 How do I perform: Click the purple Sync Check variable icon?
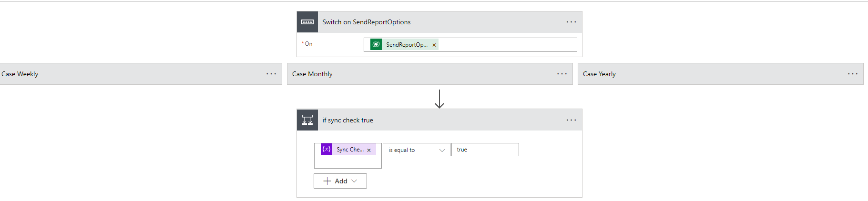point(327,149)
